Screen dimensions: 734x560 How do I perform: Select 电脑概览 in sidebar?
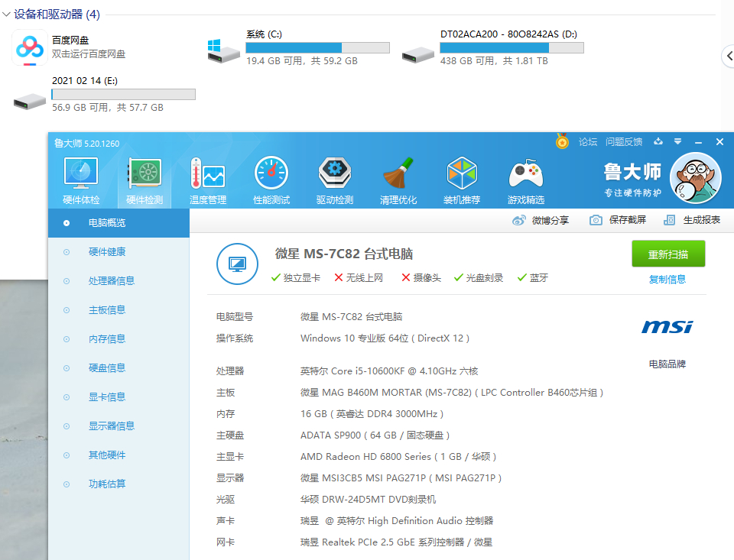(119, 223)
